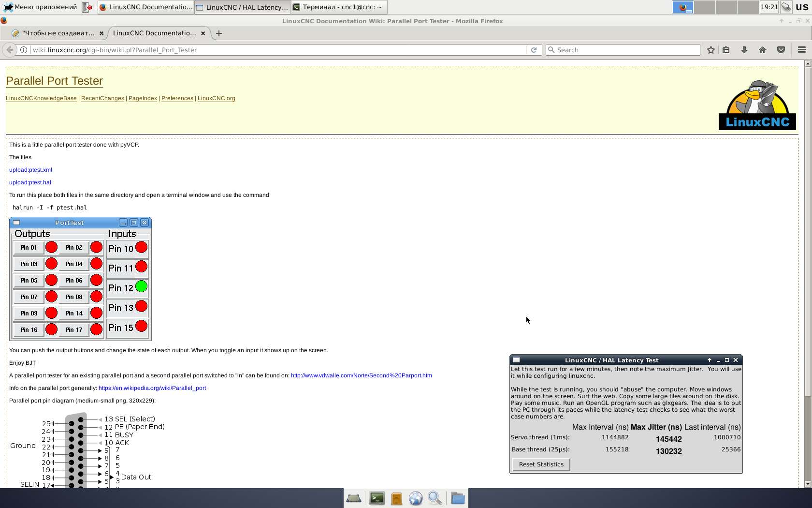812x508 pixels.
Task: Switch to the second workspace in the pager
Action: coord(705,7)
